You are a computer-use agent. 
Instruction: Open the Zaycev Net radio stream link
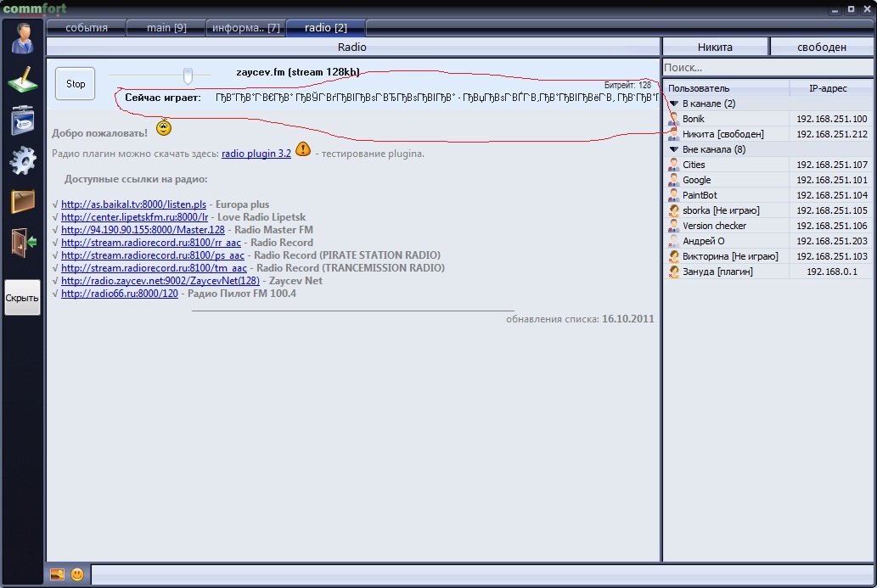(160, 281)
